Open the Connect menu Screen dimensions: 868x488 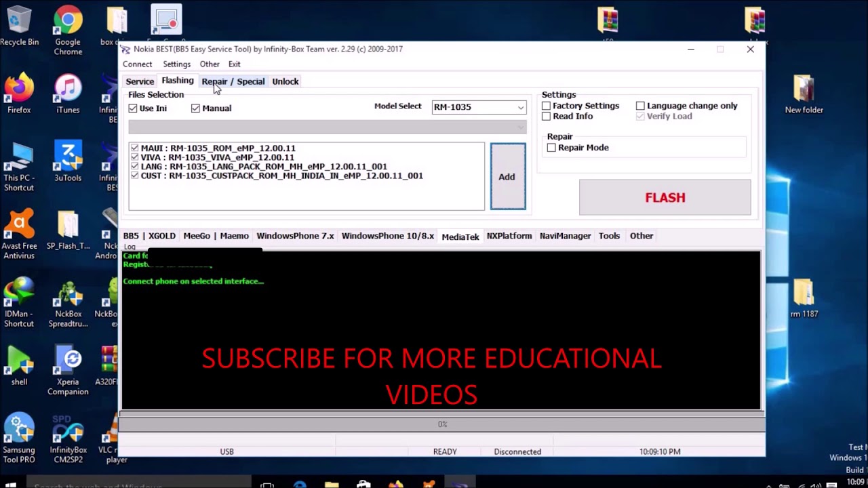click(137, 64)
